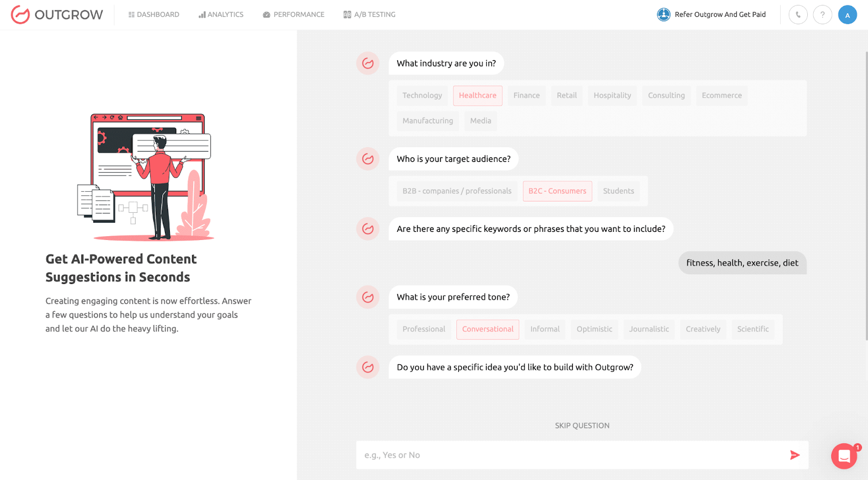Click the Skip Question link
The width and height of the screenshot is (868, 480).
click(x=582, y=426)
